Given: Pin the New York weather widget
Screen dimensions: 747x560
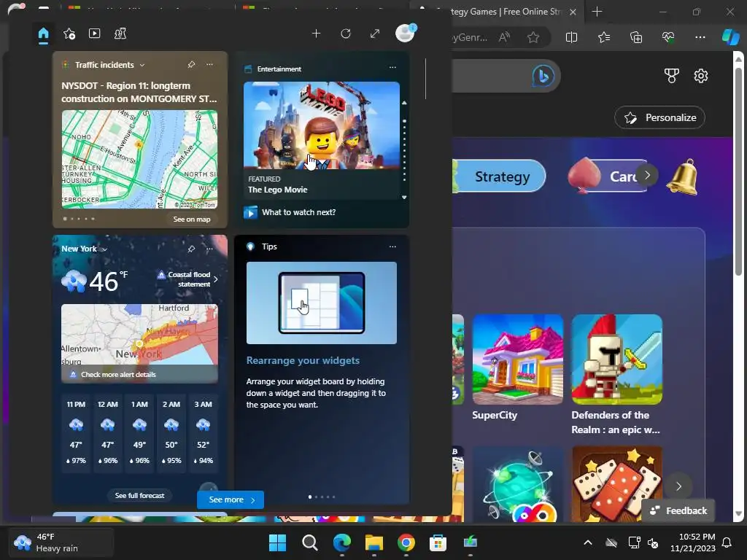Looking at the screenshot, I should coord(191,249).
